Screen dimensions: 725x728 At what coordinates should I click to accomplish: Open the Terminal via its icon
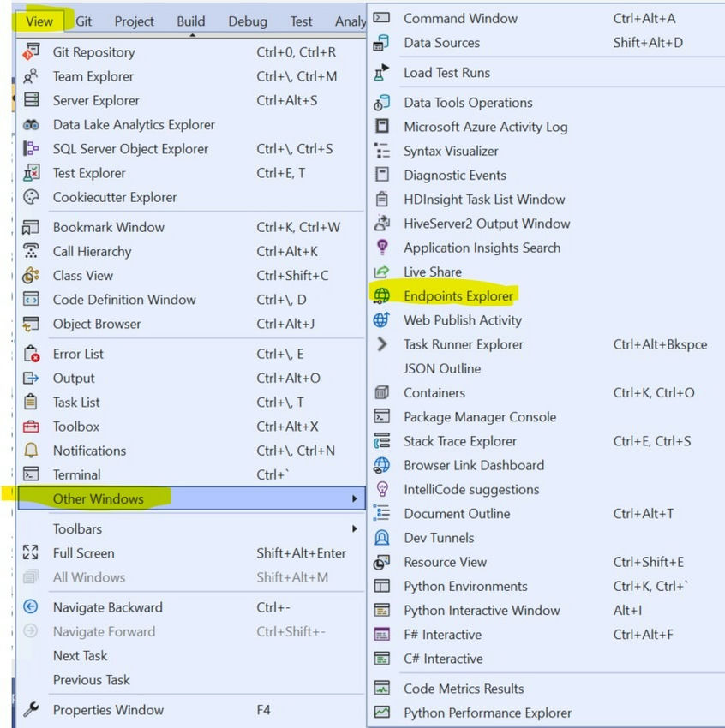click(x=33, y=474)
